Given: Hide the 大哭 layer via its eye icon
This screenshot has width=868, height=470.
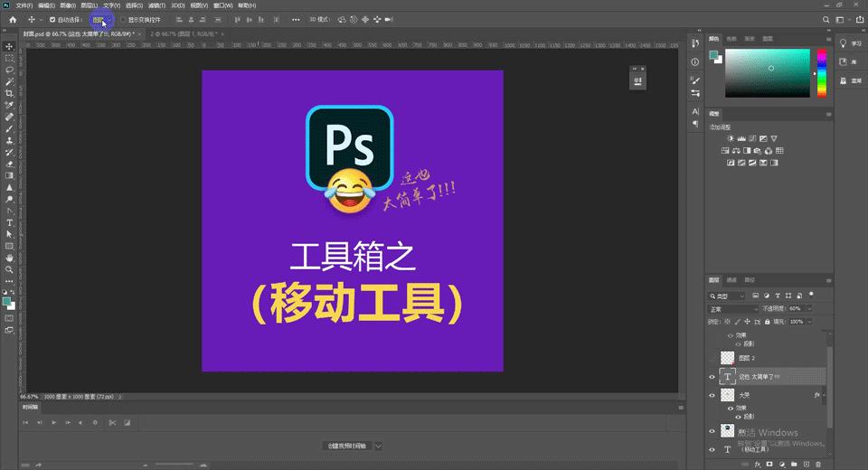Looking at the screenshot, I should point(712,396).
